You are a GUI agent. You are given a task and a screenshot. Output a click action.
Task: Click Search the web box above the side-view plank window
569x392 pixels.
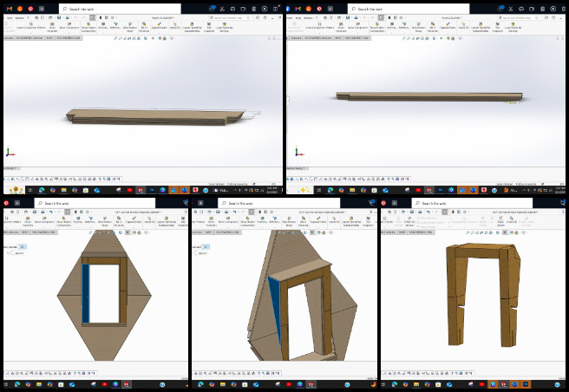(409, 9)
